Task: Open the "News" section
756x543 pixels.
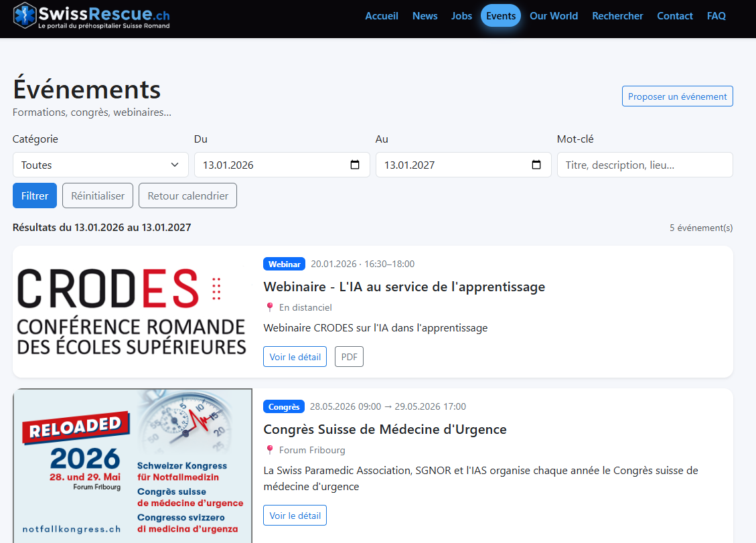Action: (x=425, y=15)
